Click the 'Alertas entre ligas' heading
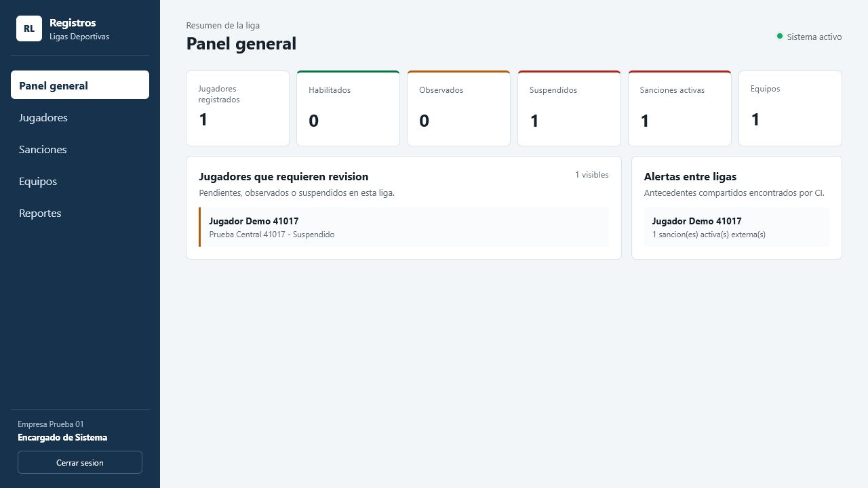The width and height of the screenshot is (868, 488). [x=690, y=176]
